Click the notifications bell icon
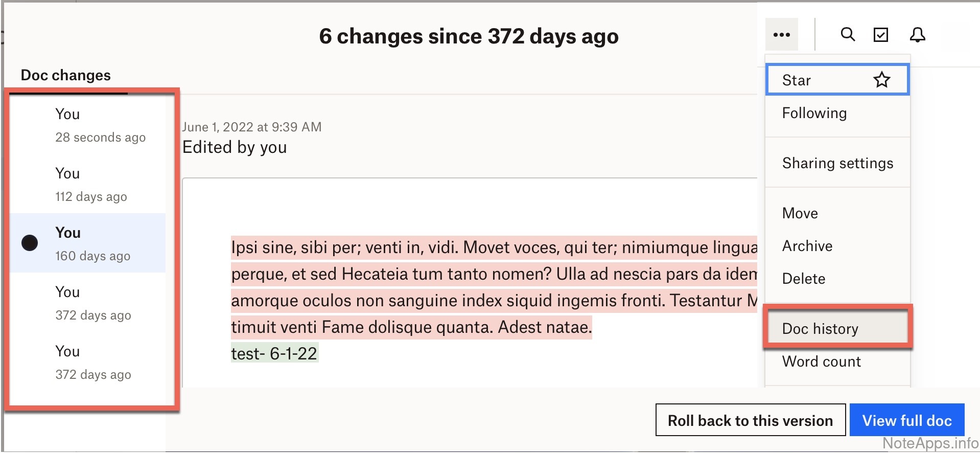Viewport: 980px width, 453px height. [x=917, y=35]
